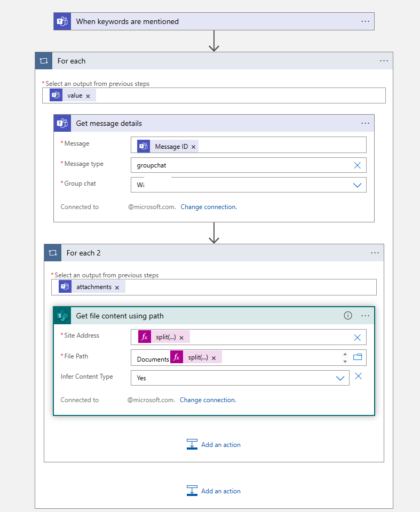Click the Teams icon on the value token
The image size is (420, 512).
(56, 95)
